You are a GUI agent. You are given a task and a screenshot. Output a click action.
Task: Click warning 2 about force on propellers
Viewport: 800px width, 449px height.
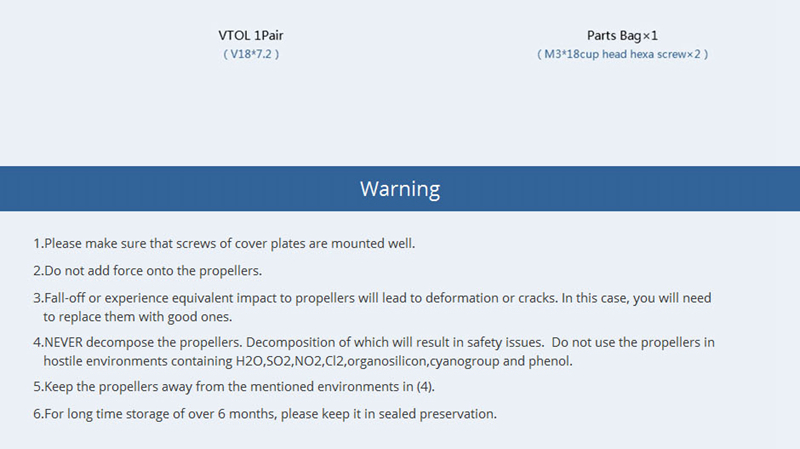point(148,270)
